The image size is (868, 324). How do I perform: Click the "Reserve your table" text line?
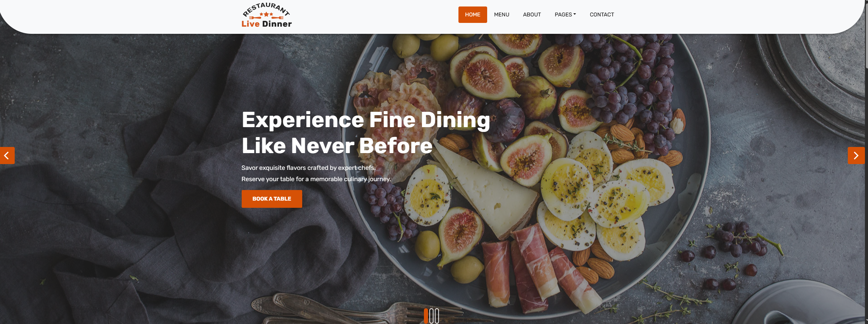316,179
